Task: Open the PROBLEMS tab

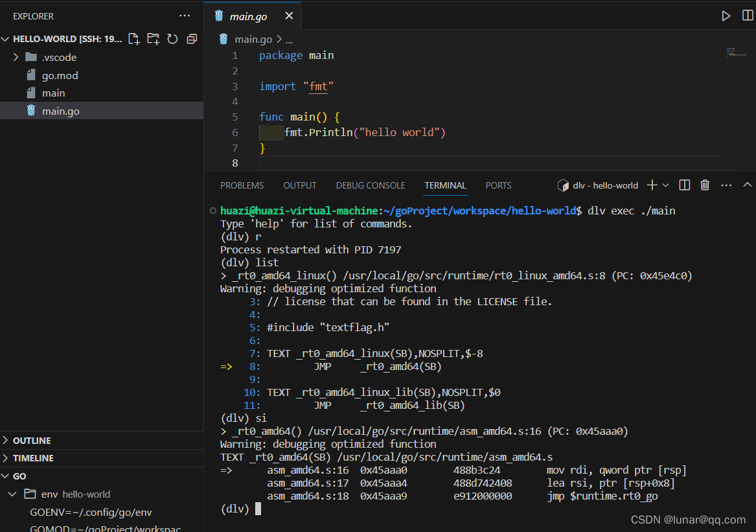Action: 242,186
